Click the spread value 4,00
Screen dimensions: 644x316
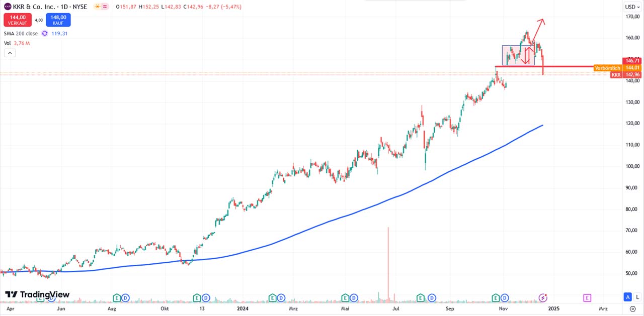pos(38,20)
